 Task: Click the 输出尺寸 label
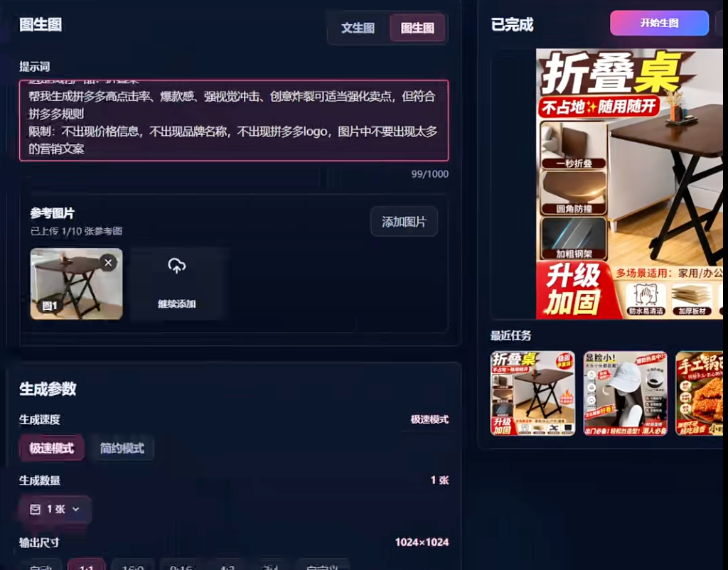tap(40, 542)
